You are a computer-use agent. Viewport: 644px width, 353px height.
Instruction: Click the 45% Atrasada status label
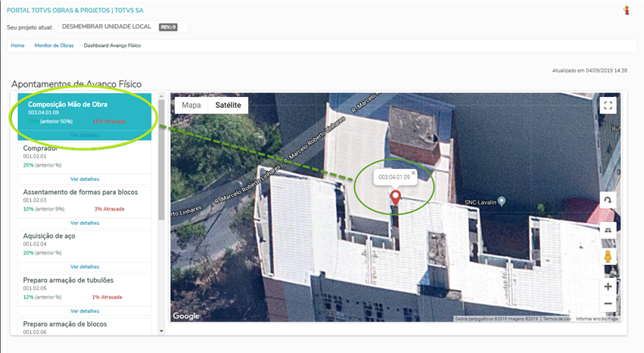109,122
